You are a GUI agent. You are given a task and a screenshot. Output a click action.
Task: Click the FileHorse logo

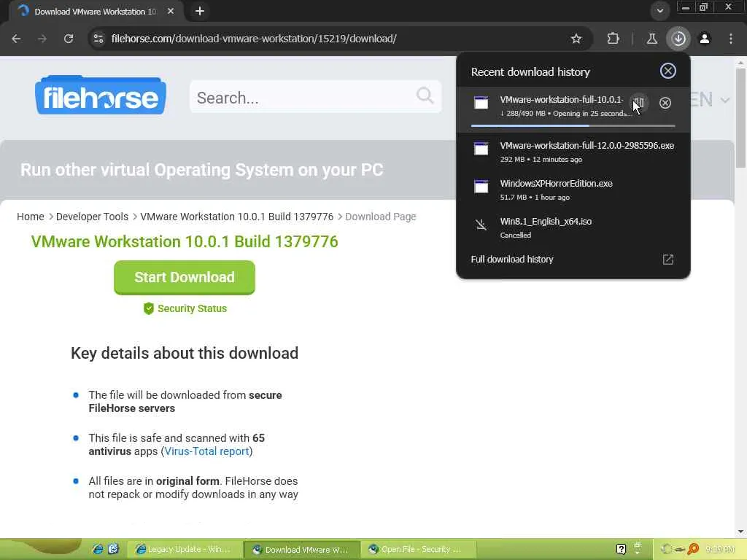(x=101, y=95)
